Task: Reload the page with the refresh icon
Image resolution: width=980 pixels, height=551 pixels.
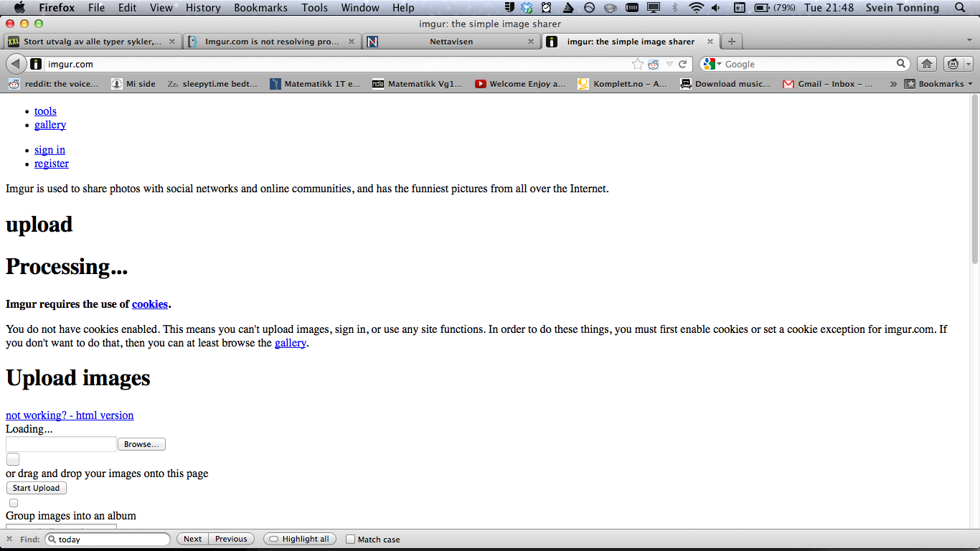Action: click(683, 64)
